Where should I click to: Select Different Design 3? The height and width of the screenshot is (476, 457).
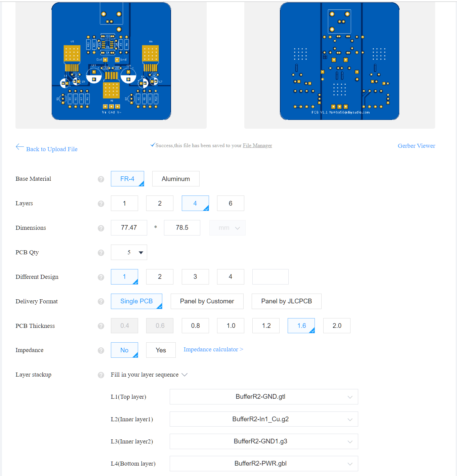coord(195,277)
